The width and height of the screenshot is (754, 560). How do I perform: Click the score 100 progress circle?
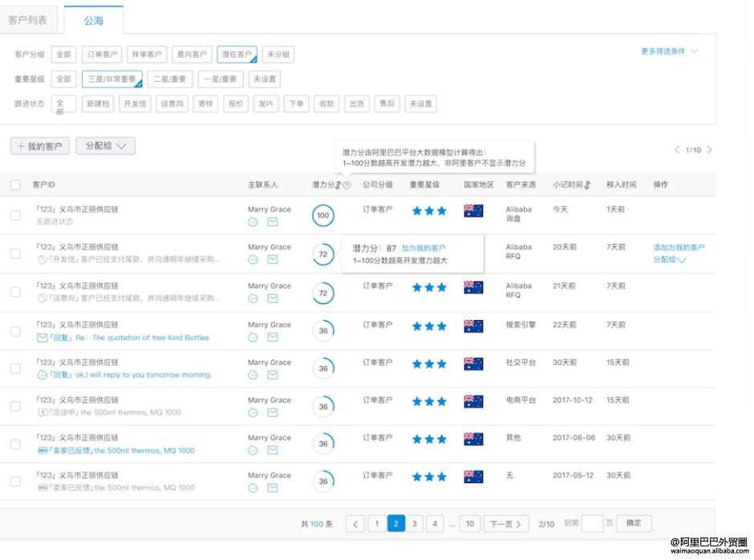(x=323, y=216)
